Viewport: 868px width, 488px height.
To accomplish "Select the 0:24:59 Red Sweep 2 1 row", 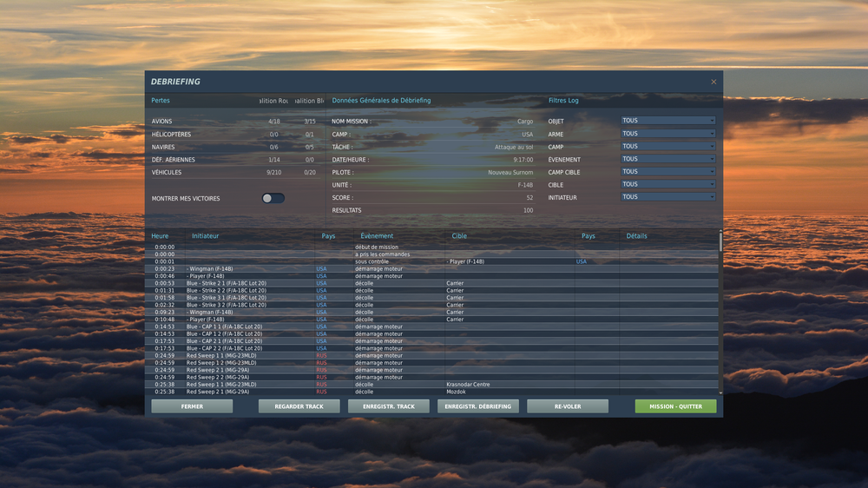I will click(x=431, y=370).
